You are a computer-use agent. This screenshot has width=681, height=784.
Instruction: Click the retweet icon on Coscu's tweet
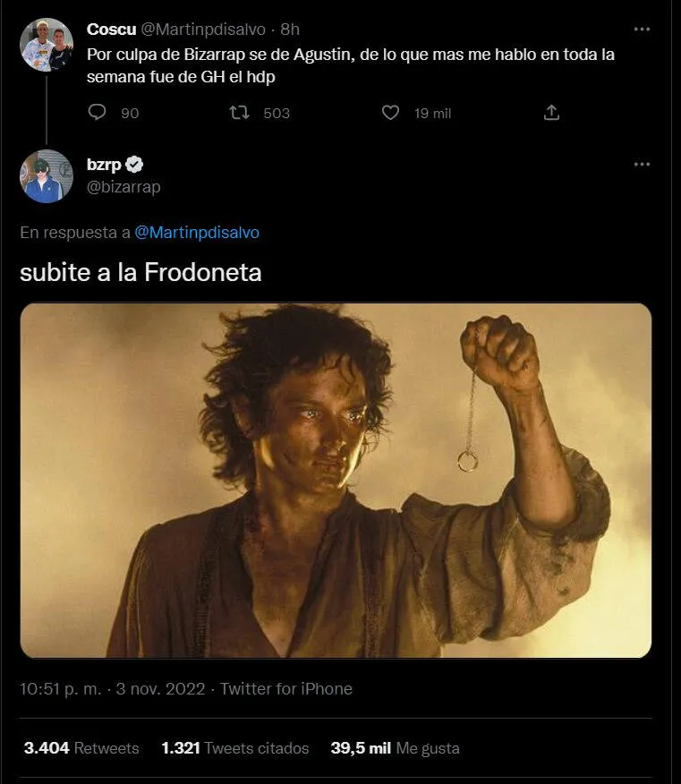point(238,113)
